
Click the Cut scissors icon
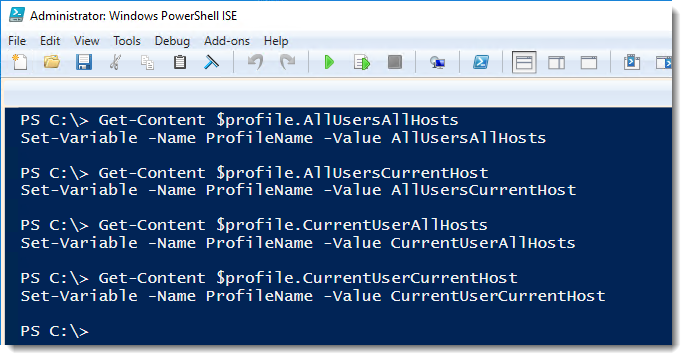[115, 62]
